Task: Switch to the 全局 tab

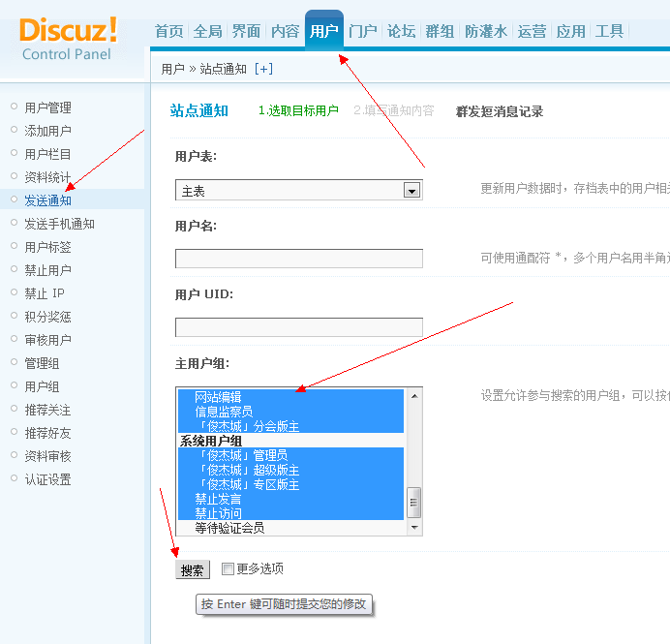Action: tap(207, 31)
